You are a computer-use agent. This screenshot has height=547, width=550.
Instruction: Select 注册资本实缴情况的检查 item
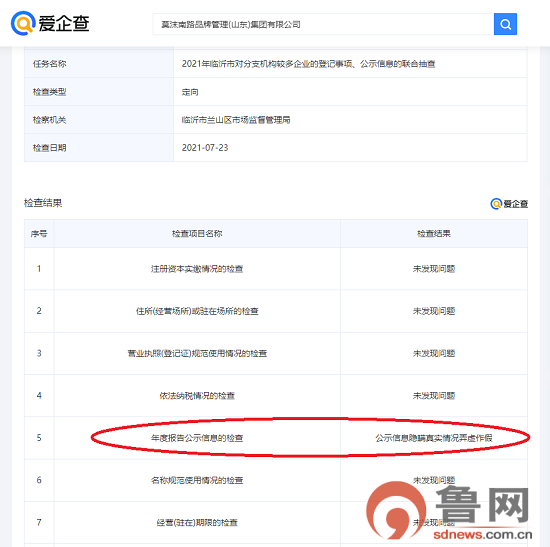[x=197, y=269]
